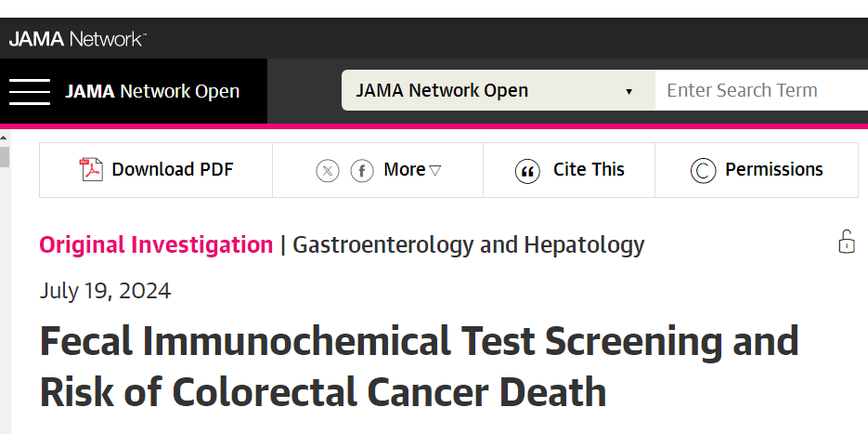Click the PDF file icon
Image resolution: width=868 pixels, height=434 pixels.
tap(91, 170)
